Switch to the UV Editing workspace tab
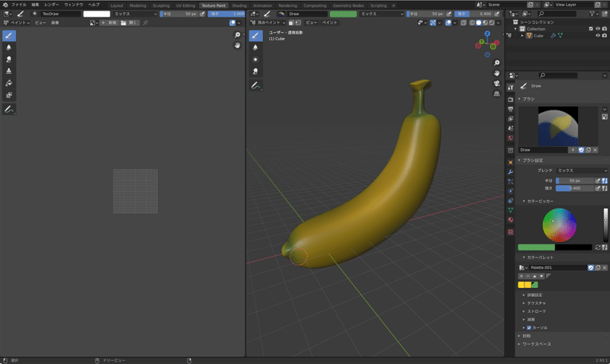Image resolution: width=610 pixels, height=364 pixels. tap(185, 5)
